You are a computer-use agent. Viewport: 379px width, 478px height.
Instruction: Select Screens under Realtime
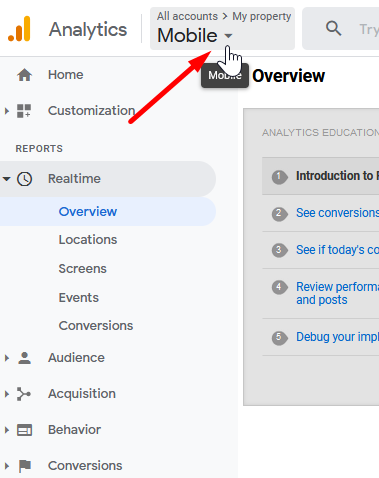83,269
